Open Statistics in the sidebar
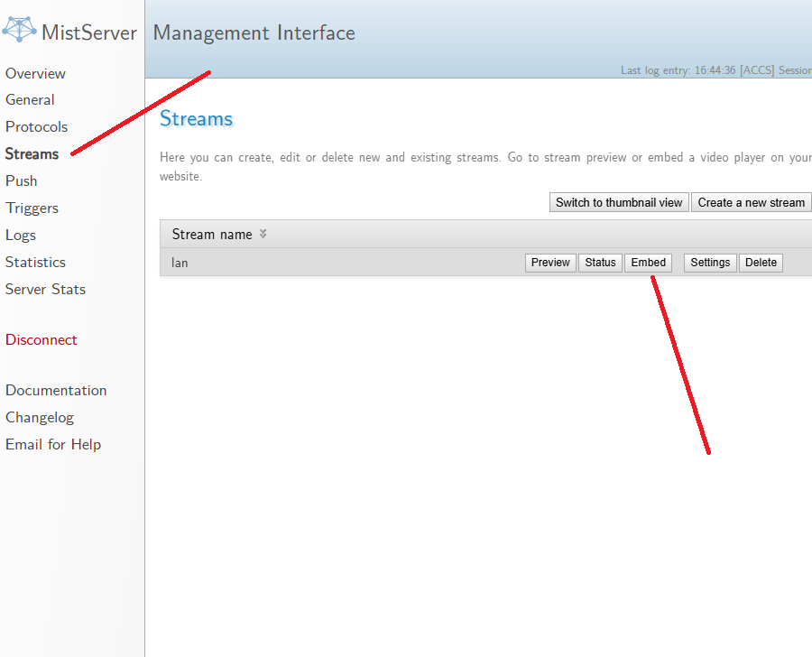 click(35, 263)
